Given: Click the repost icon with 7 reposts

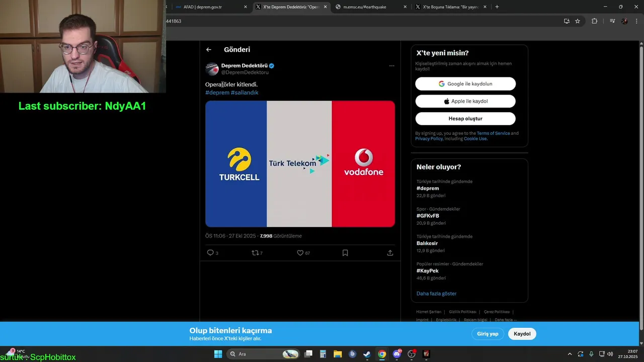Looking at the screenshot, I should click(255, 253).
